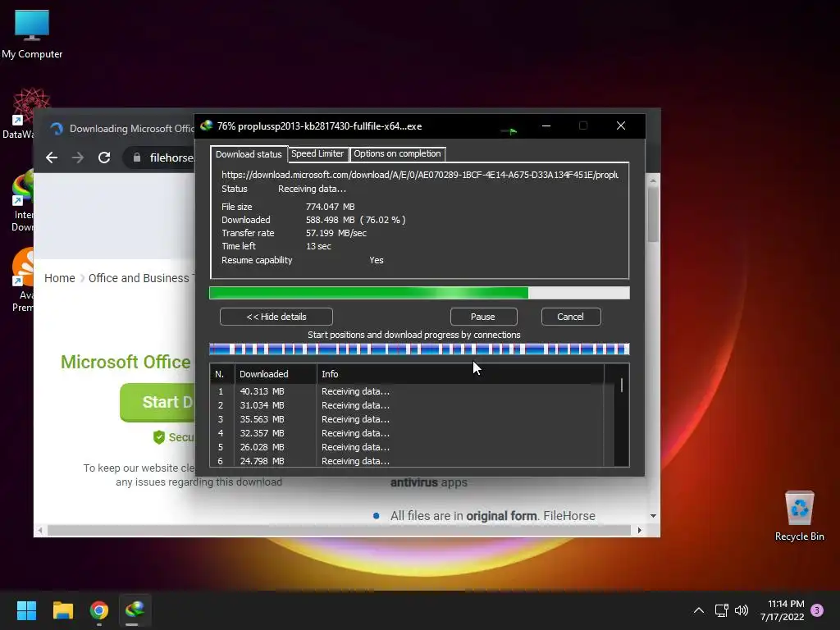Open the notification badge showing 3

[817, 610]
